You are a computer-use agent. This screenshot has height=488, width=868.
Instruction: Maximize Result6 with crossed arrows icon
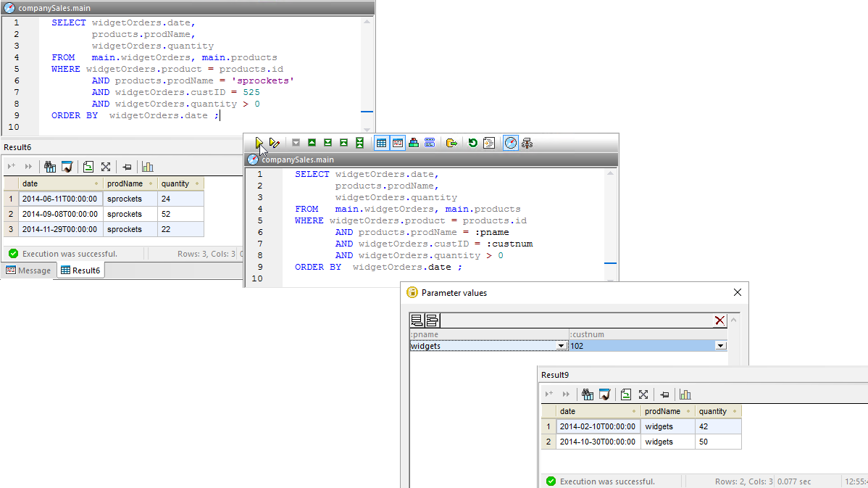106,167
